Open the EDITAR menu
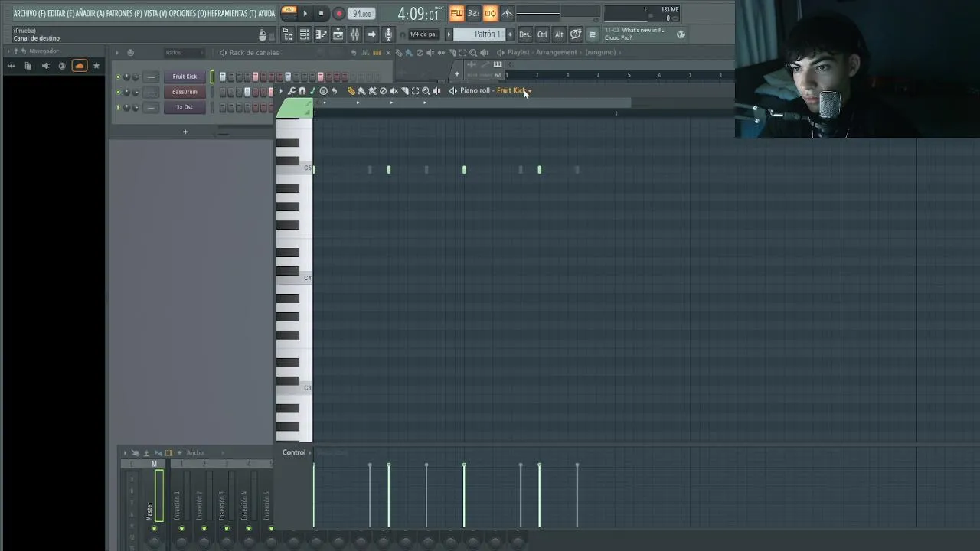980x551 pixels. coord(60,14)
